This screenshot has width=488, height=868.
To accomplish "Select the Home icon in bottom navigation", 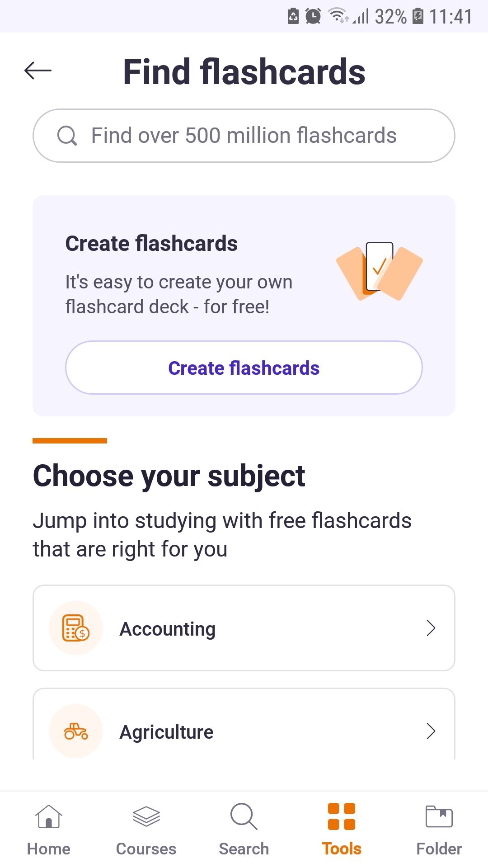I will (48, 817).
